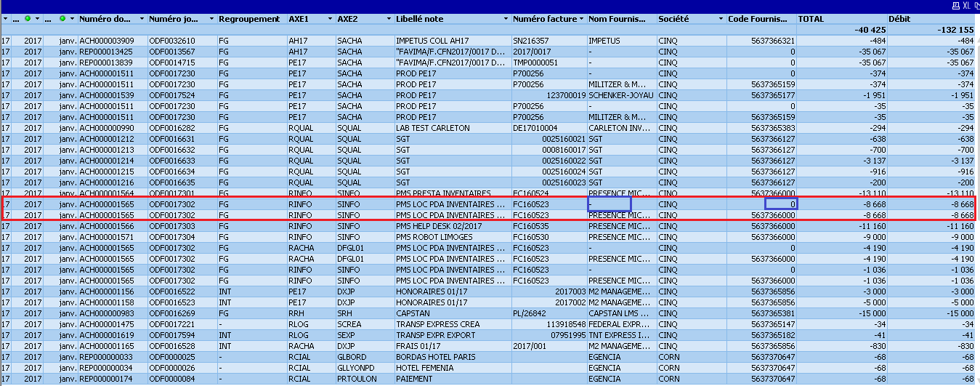Select journal number ODF0032610
This screenshot has height=386, width=980.
click(172, 41)
